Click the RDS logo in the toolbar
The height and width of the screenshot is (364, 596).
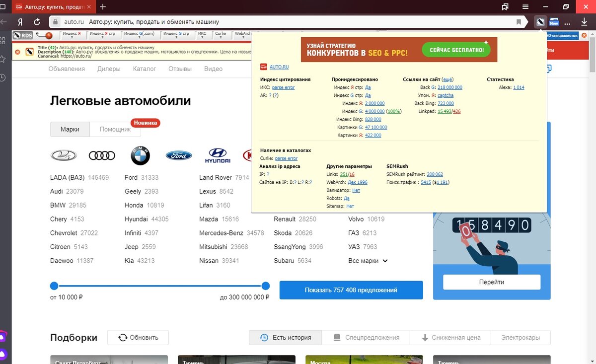(x=23, y=35)
